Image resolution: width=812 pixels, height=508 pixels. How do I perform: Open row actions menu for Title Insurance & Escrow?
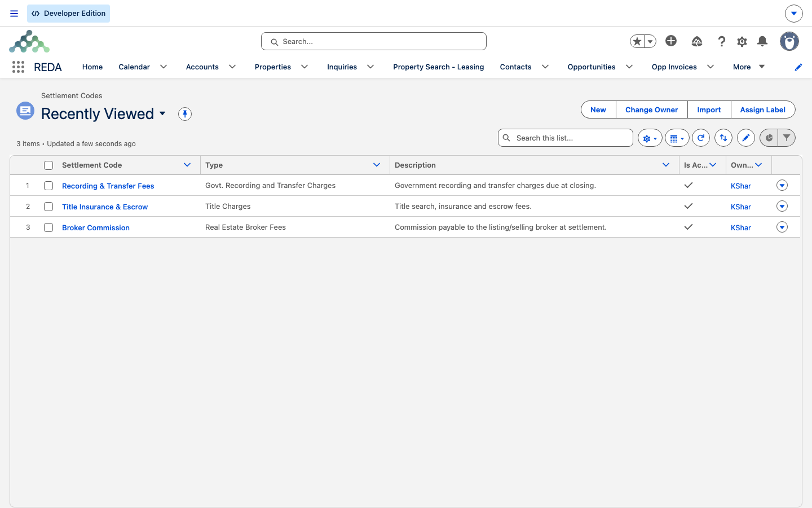coord(782,206)
